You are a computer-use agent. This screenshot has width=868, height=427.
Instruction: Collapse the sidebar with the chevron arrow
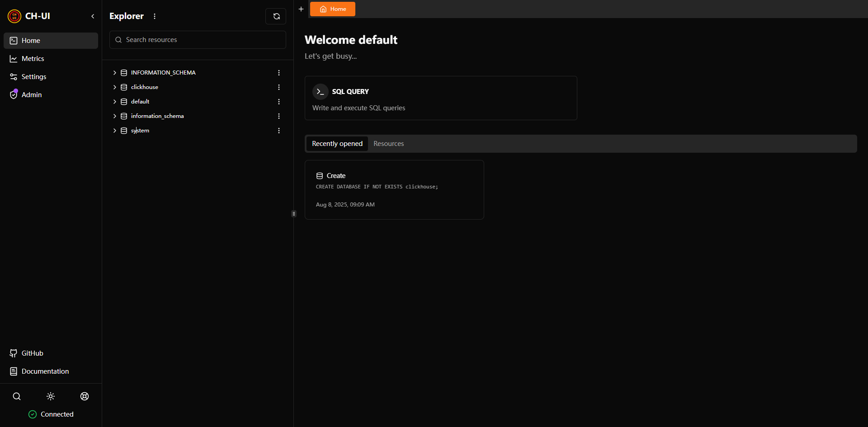point(93,16)
